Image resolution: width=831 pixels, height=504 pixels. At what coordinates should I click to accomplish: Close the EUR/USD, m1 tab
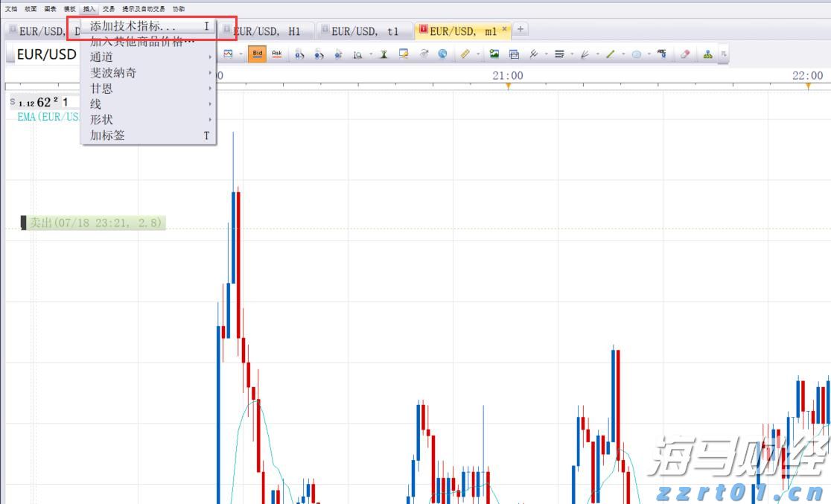coord(505,29)
